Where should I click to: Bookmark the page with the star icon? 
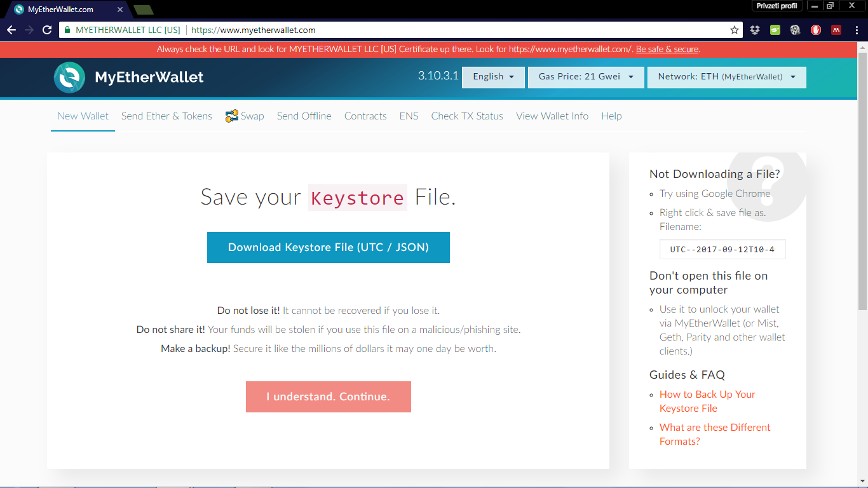[735, 30]
